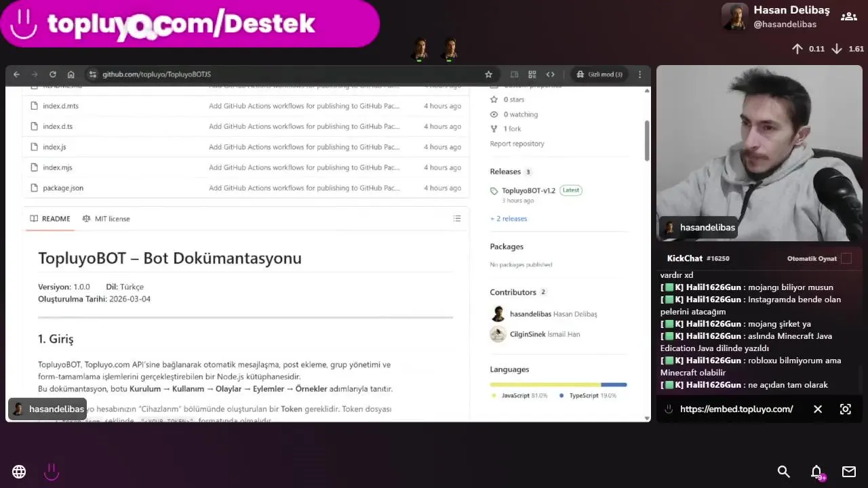Click the pink topluyo smiley icon at bottom
The image size is (868, 488).
[x=52, y=472]
